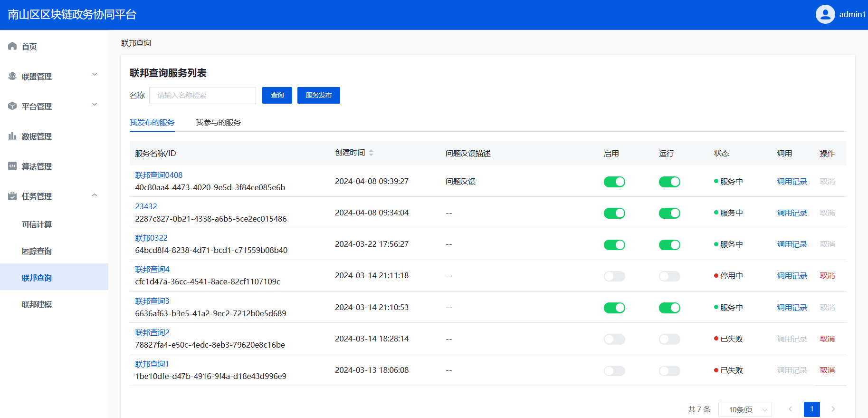View 调用记录 for service 23432

click(792, 213)
